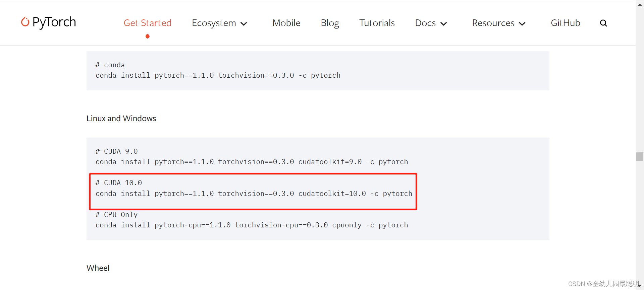
Task: Open the search magnifier icon
Action: (x=603, y=23)
